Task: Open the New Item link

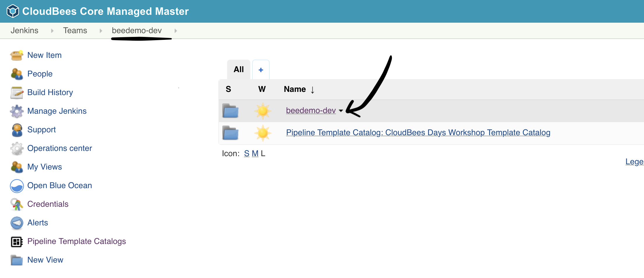Action: (45, 55)
